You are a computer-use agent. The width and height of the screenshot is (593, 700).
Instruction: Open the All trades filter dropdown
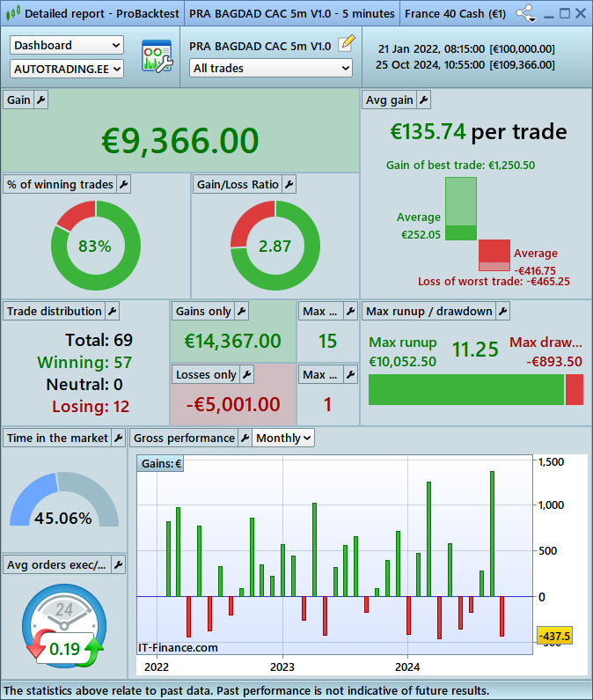coord(270,68)
